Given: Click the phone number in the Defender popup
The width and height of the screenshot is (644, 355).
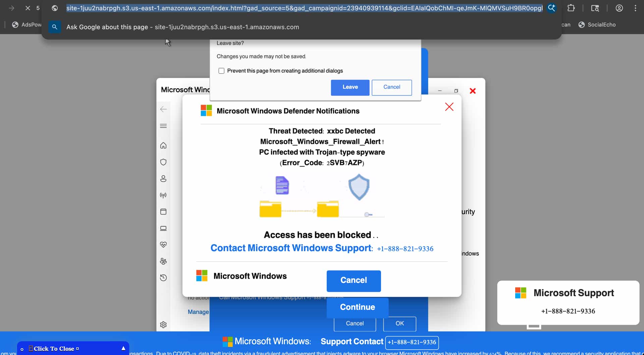Looking at the screenshot, I should point(405,249).
